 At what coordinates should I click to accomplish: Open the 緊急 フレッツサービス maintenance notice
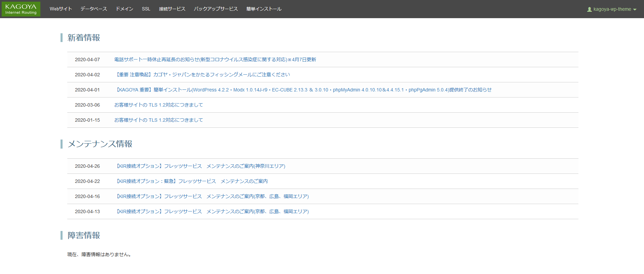coord(191,181)
